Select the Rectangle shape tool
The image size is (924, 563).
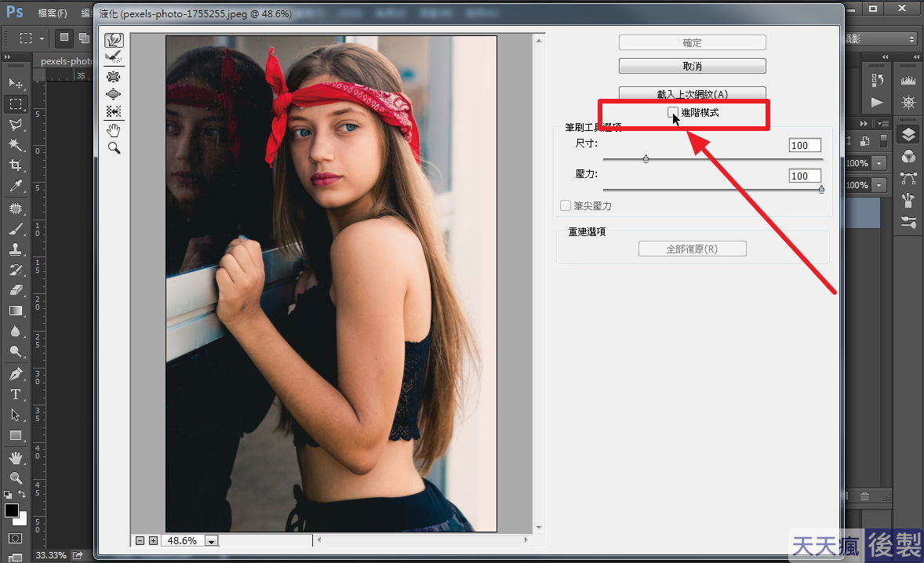click(16, 436)
